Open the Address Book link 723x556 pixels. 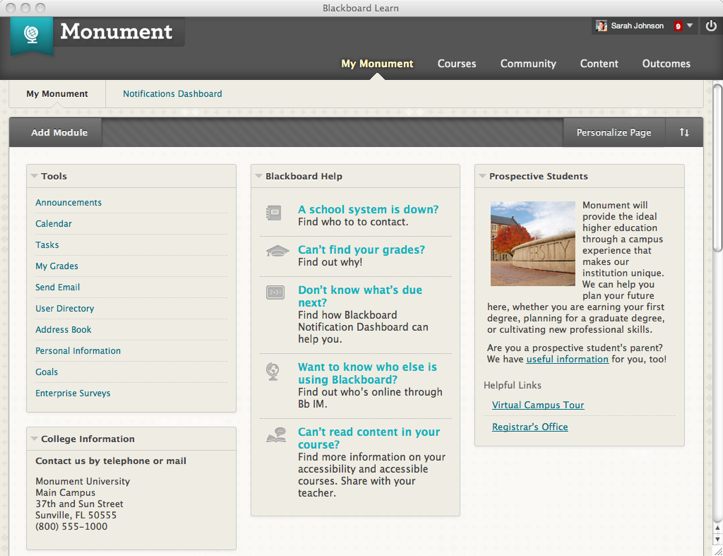(x=63, y=330)
